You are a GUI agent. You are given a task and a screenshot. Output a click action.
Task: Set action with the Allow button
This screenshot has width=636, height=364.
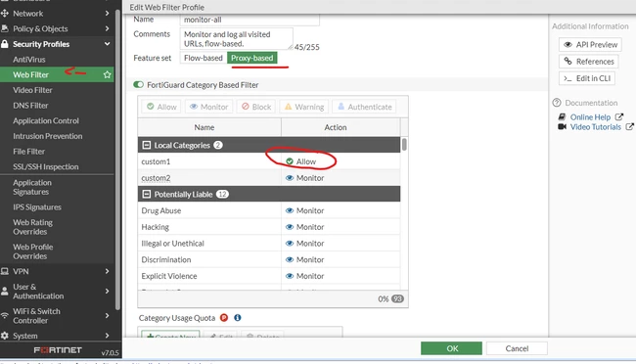(161, 107)
